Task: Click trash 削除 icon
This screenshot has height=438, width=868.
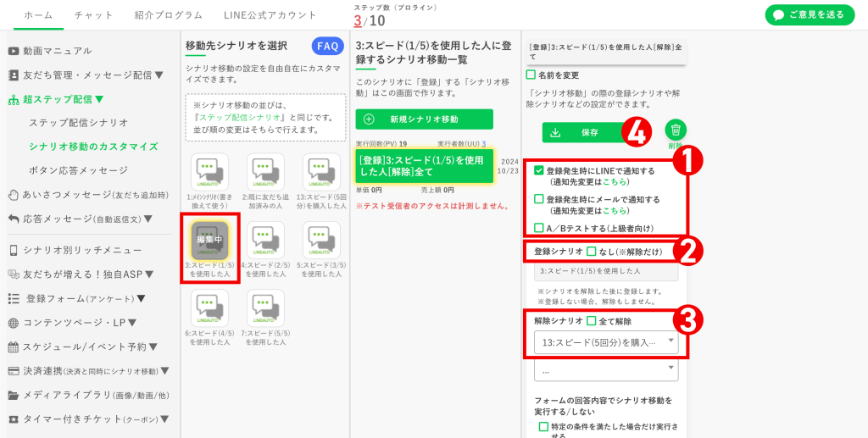Action: 676,130
